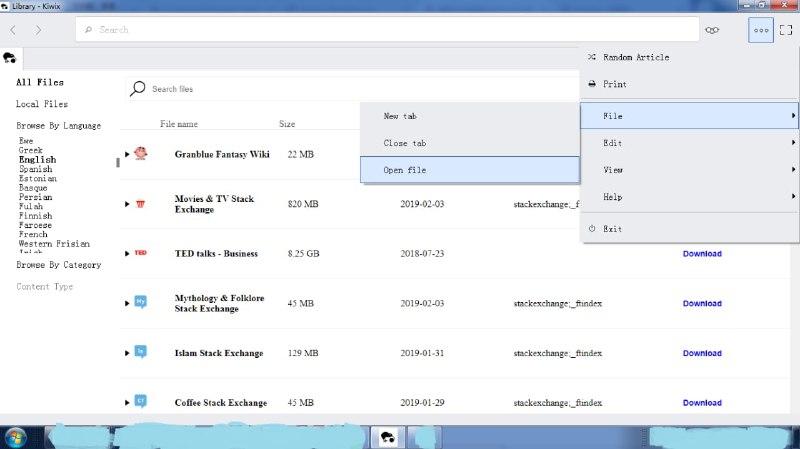The image size is (800, 449).
Task: Expand the Movies & TV Stack Exchange row
Action: tap(127, 204)
